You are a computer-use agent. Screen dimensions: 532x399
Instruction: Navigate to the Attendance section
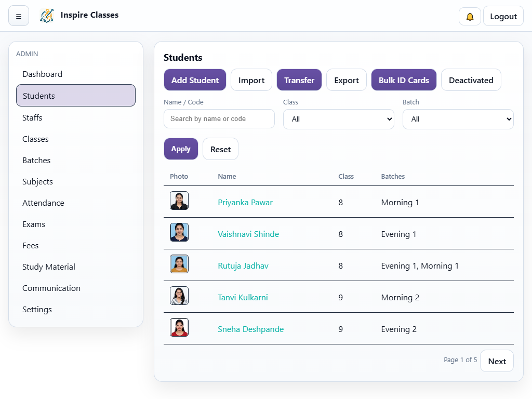click(43, 203)
